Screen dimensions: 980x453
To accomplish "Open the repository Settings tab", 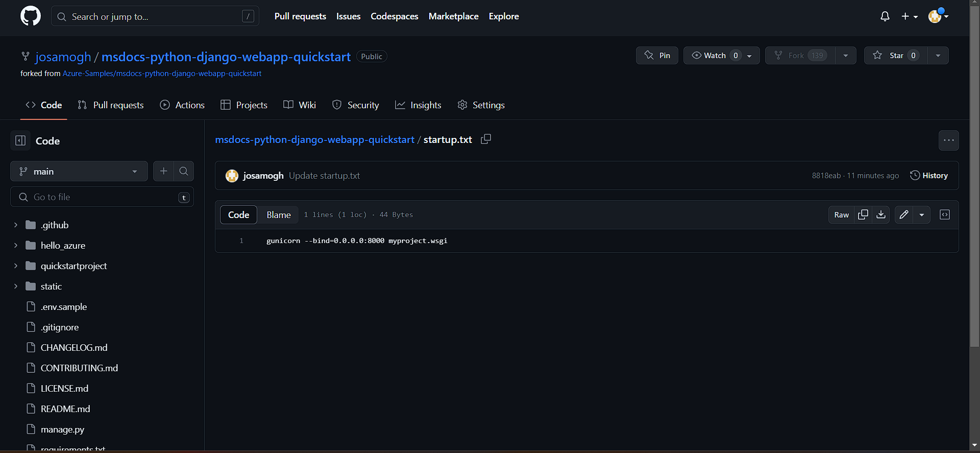I will pos(481,105).
